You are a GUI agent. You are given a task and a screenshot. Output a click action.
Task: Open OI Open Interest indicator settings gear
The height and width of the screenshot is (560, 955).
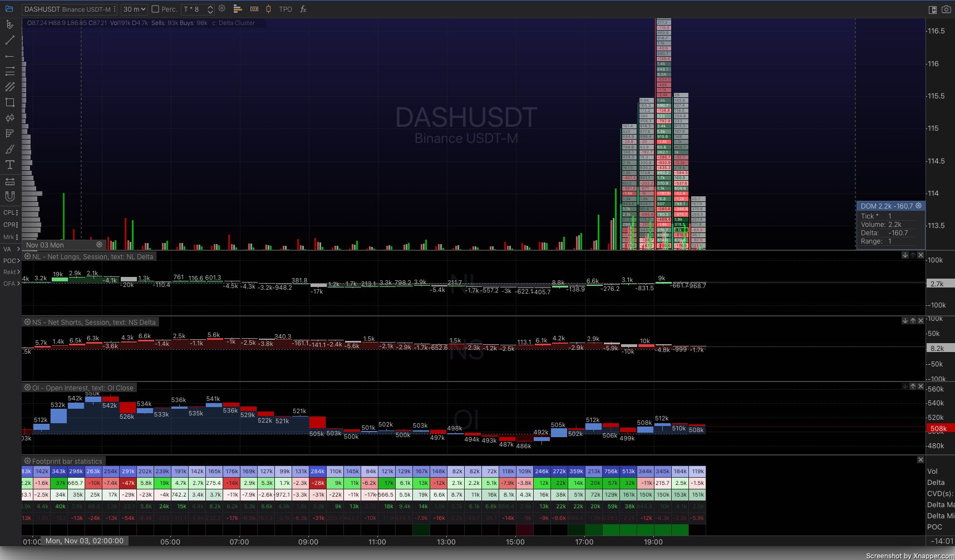(x=27, y=388)
